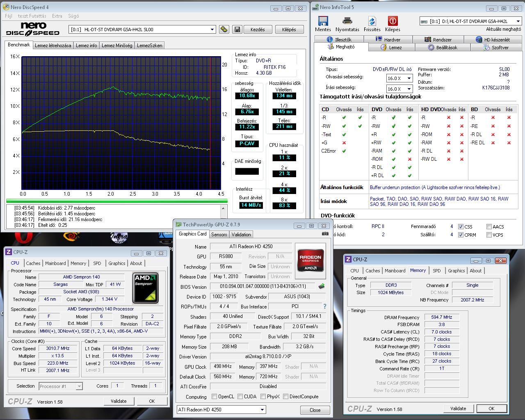Open the Processor #1 selection dropdown
Image resolution: width=525 pixels, height=420 pixels.
(79, 386)
